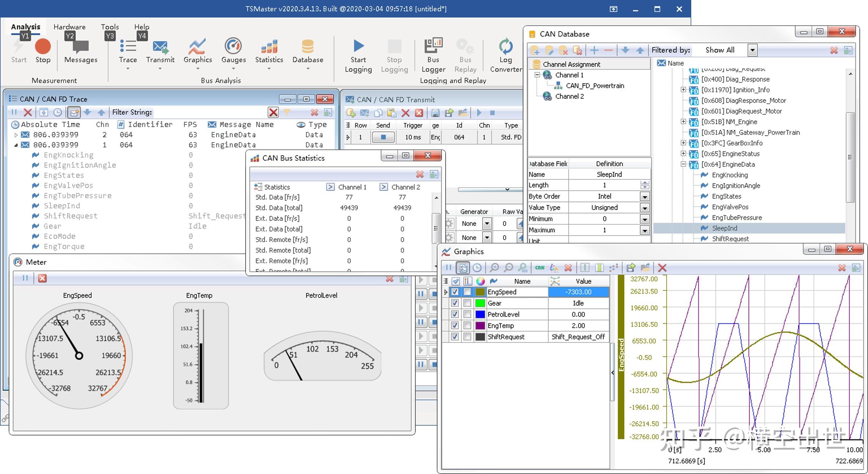Uncheck the EngSpeed signal checkbox
The image size is (868, 474).
click(x=455, y=292)
